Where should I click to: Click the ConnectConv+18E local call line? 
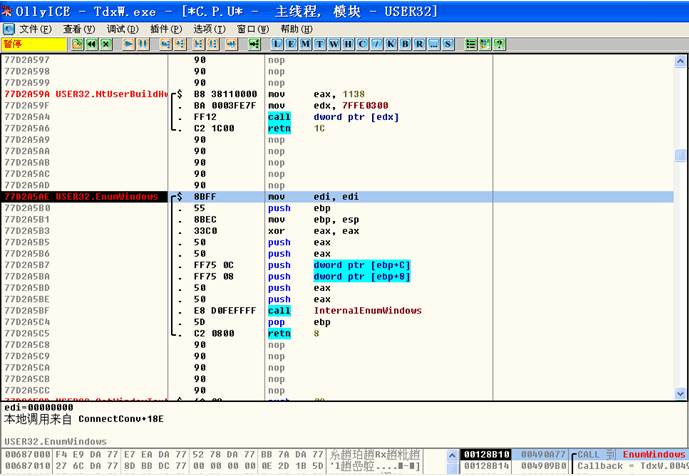click(x=83, y=419)
